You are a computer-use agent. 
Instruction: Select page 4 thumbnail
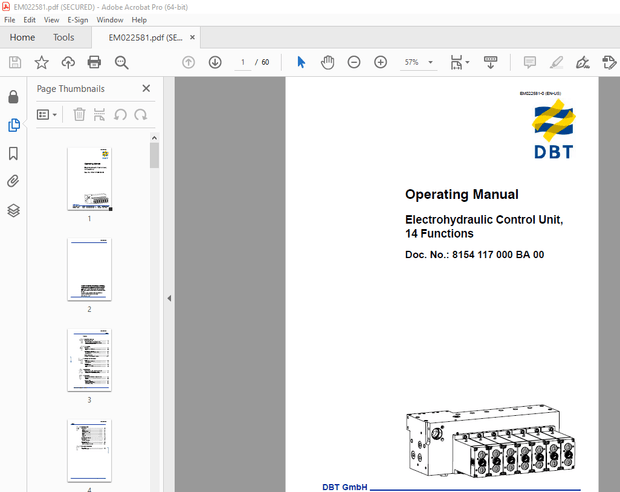click(x=89, y=451)
